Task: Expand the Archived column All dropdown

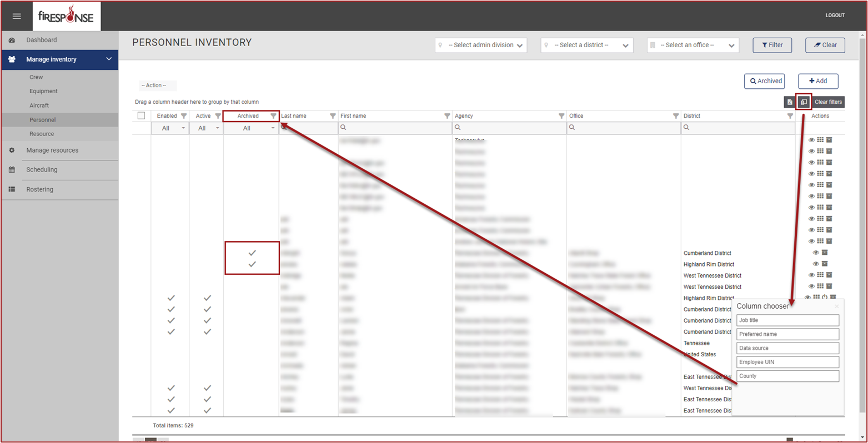Action: [x=251, y=128]
